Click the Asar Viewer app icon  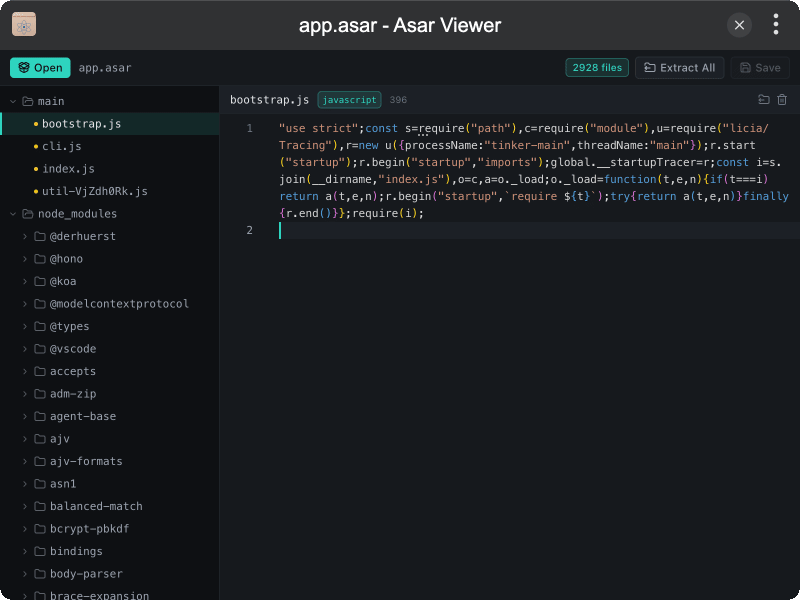[24, 24]
